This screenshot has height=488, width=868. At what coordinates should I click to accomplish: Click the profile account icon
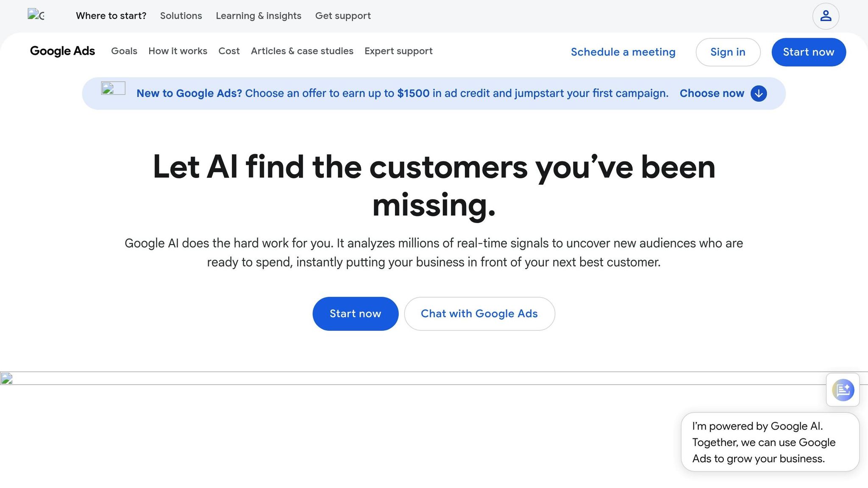click(825, 16)
